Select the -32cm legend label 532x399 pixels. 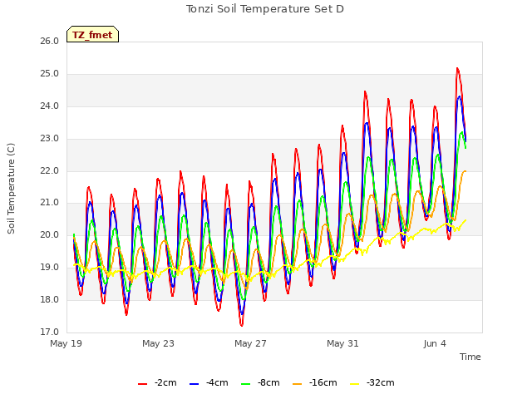coord(381,382)
